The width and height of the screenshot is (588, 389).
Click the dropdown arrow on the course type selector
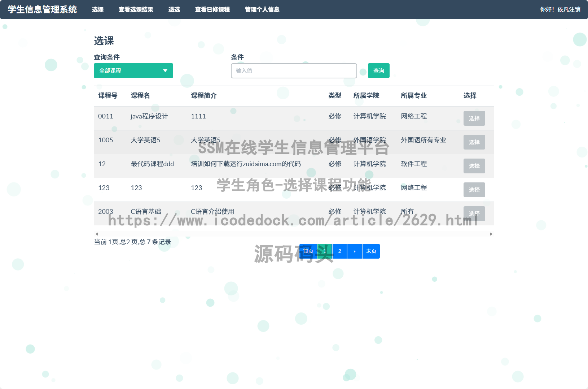pos(166,70)
